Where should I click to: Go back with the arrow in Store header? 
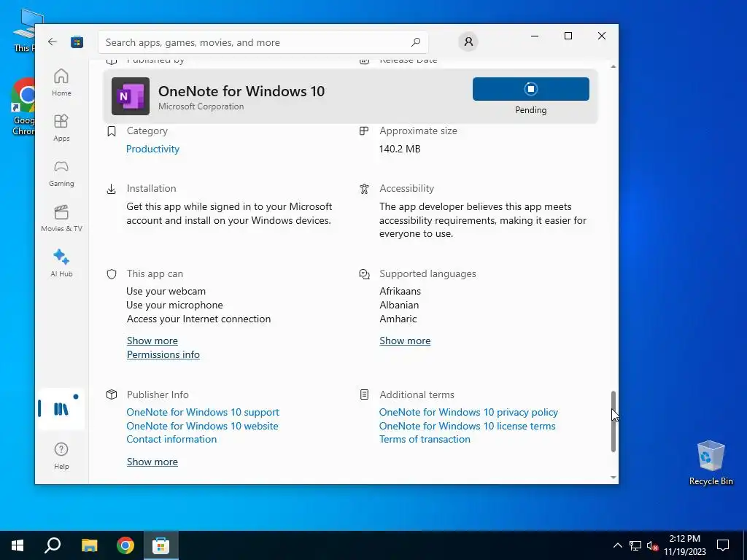pyautogui.click(x=53, y=42)
